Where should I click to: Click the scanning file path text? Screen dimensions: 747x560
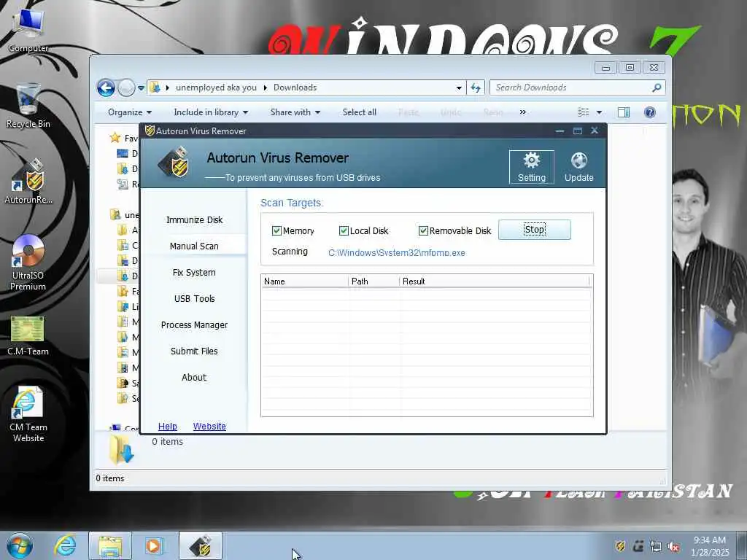click(x=397, y=253)
